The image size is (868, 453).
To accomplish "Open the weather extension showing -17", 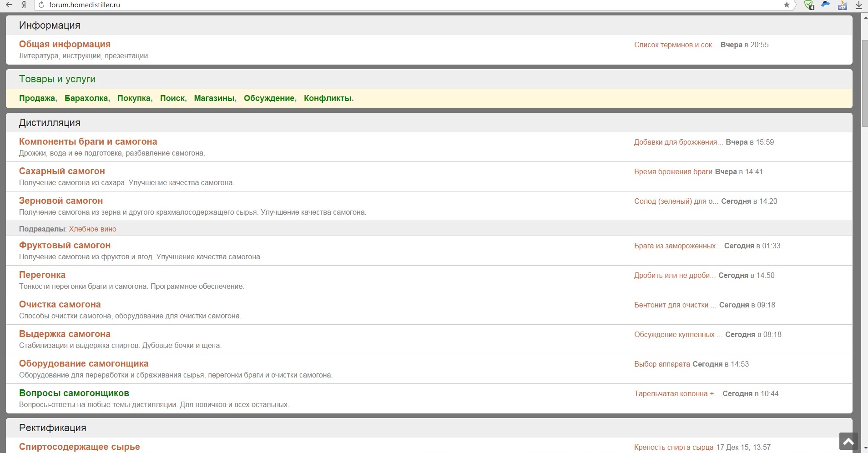I will pyautogui.click(x=843, y=5).
